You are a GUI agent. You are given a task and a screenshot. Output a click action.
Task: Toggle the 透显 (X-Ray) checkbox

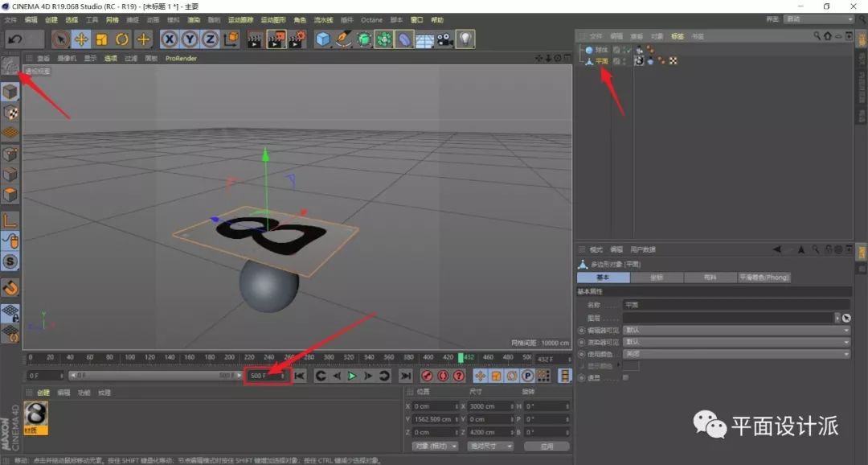[x=626, y=377]
